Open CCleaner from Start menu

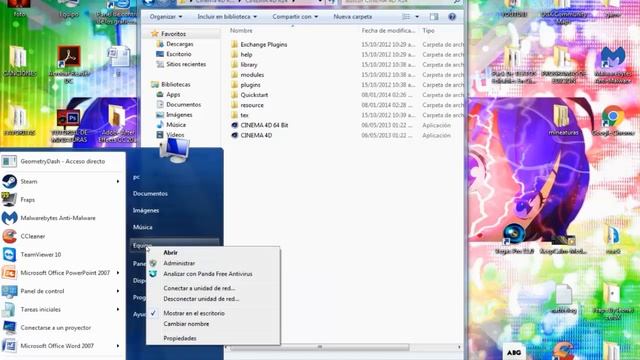(x=62, y=236)
